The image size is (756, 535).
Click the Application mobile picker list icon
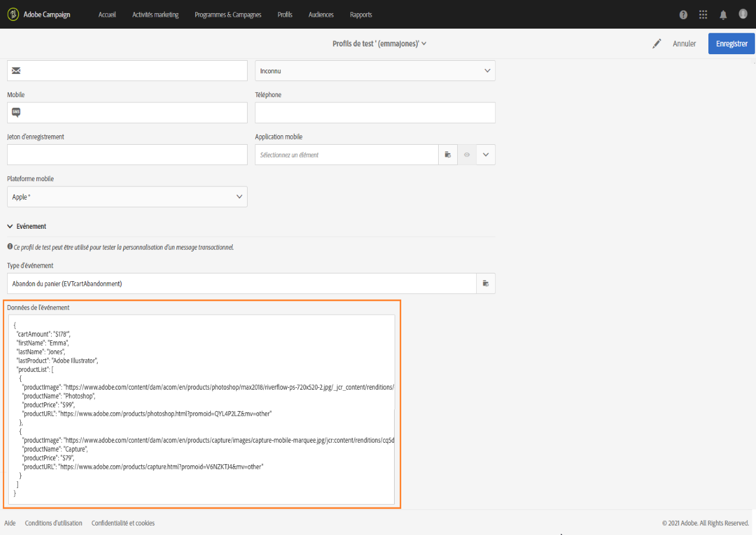point(448,155)
